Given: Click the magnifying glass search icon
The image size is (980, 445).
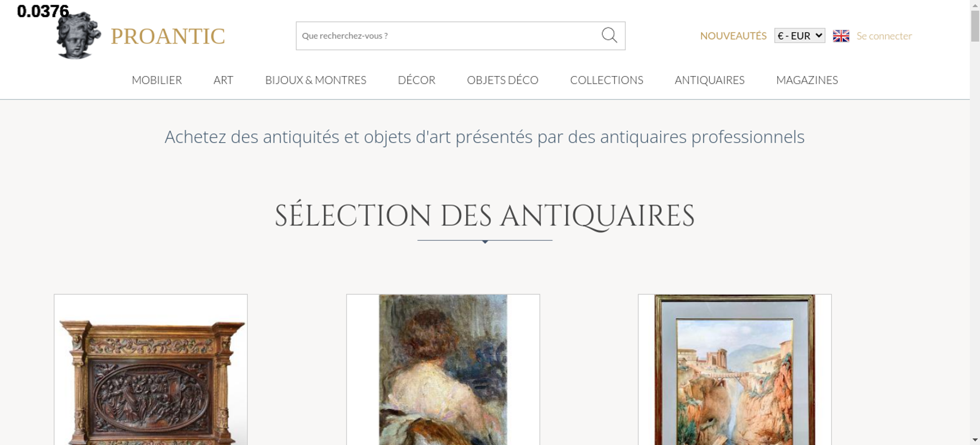Looking at the screenshot, I should click(609, 35).
